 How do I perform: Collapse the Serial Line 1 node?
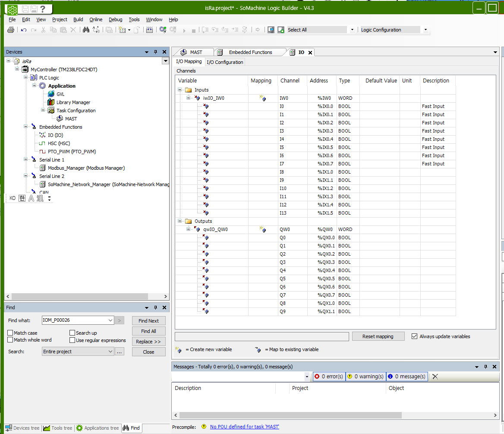pyautogui.click(x=26, y=160)
